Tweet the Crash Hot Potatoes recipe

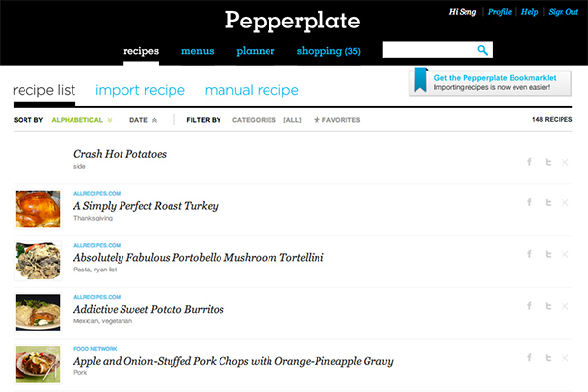pyautogui.click(x=547, y=162)
